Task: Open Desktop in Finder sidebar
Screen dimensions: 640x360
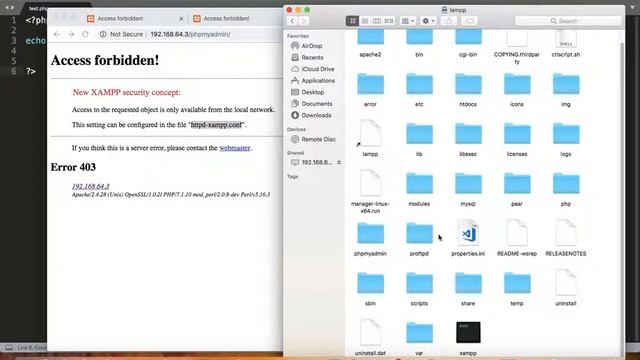Action: 312,92
